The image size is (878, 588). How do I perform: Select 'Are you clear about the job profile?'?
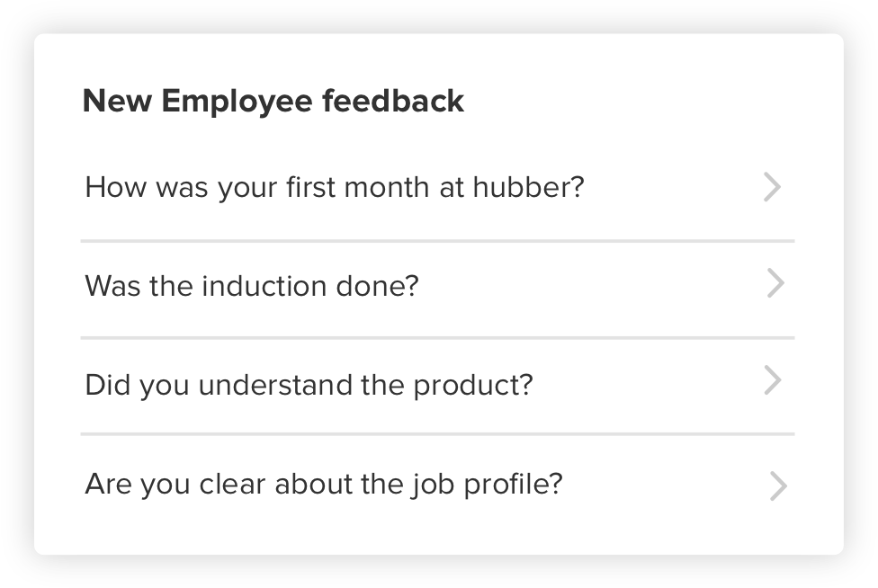pyautogui.click(x=323, y=485)
